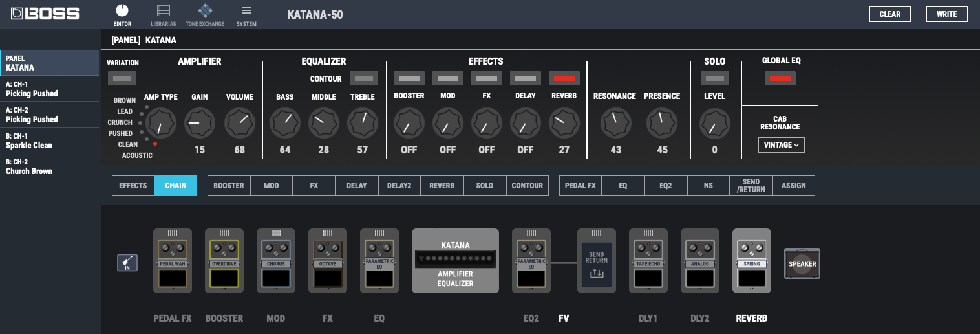Open the Cab Resonance Vintage dropdown
The height and width of the screenshot is (334, 980).
pos(781,145)
